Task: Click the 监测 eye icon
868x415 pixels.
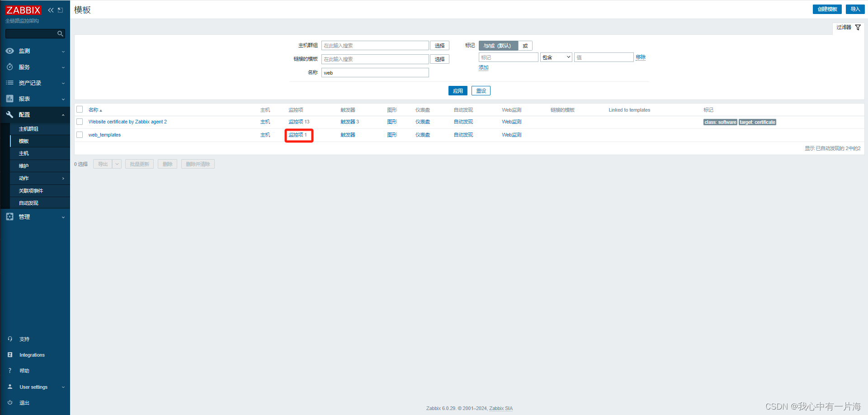Action: 9,51
